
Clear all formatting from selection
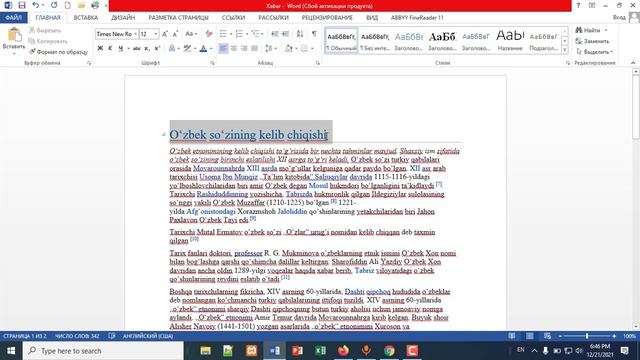click(x=209, y=34)
